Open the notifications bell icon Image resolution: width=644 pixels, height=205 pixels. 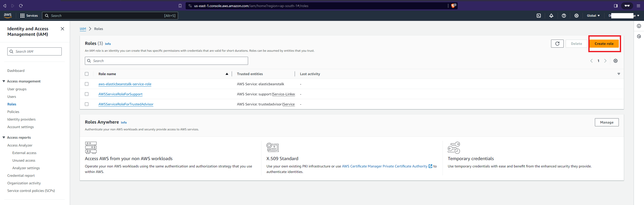pyautogui.click(x=551, y=16)
